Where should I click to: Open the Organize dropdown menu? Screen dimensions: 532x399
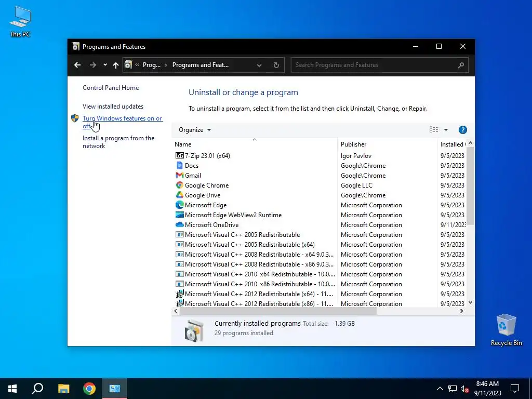coord(195,130)
